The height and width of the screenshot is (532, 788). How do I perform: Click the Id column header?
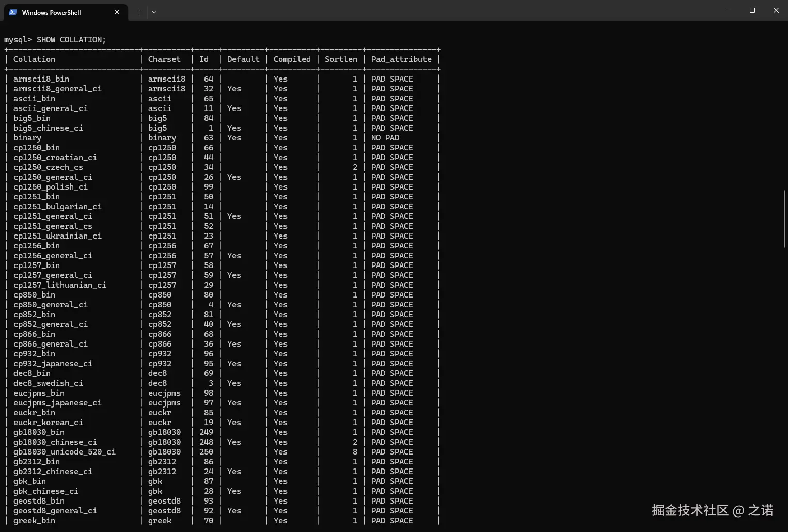pyautogui.click(x=204, y=59)
